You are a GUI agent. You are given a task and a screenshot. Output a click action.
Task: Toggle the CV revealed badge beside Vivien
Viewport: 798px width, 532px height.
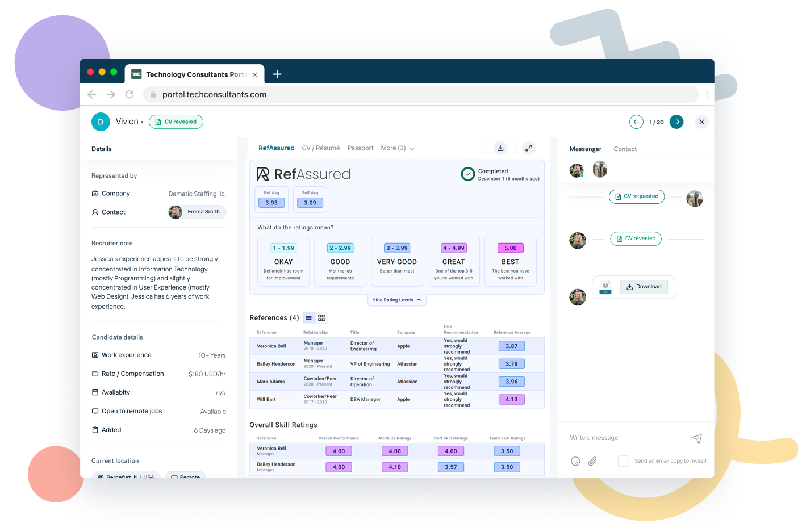tap(176, 122)
